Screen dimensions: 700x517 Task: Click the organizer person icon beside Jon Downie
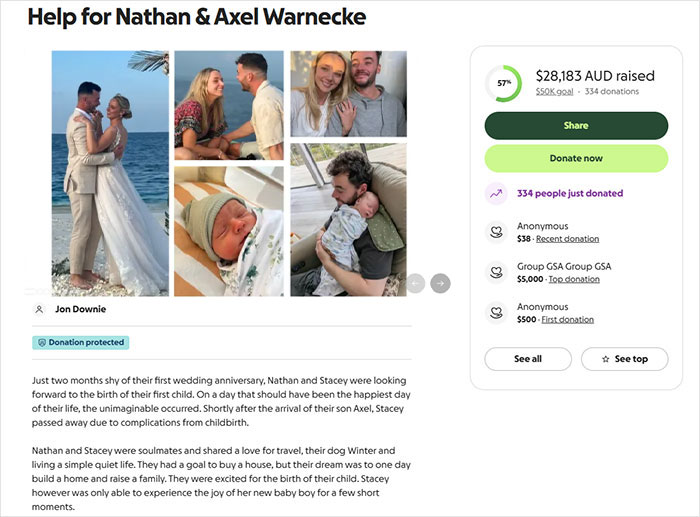(x=40, y=310)
